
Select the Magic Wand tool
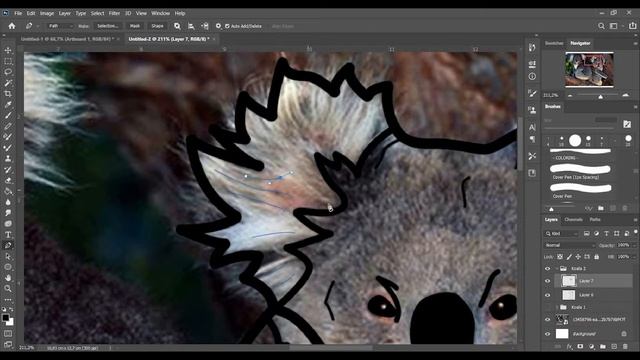pos(8,83)
